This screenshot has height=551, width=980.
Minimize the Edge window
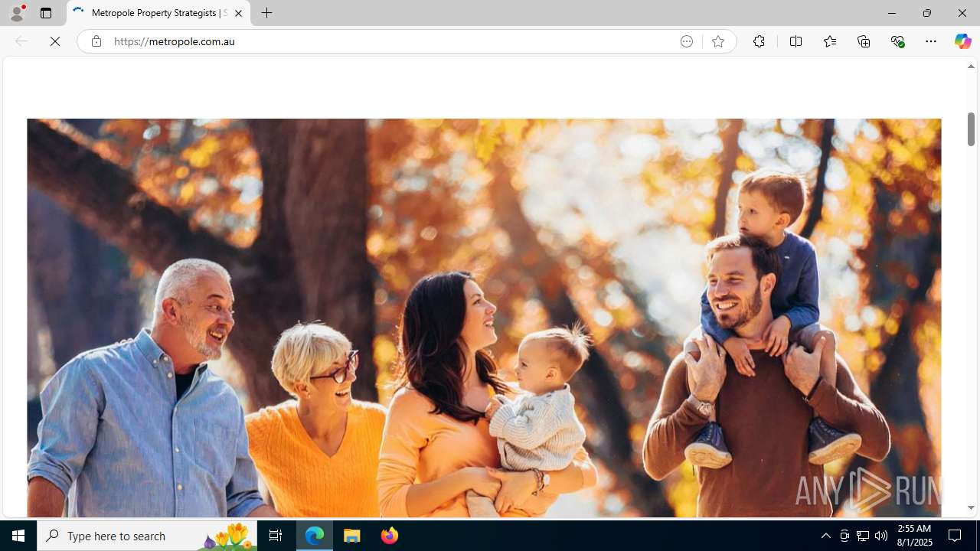click(891, 13)
